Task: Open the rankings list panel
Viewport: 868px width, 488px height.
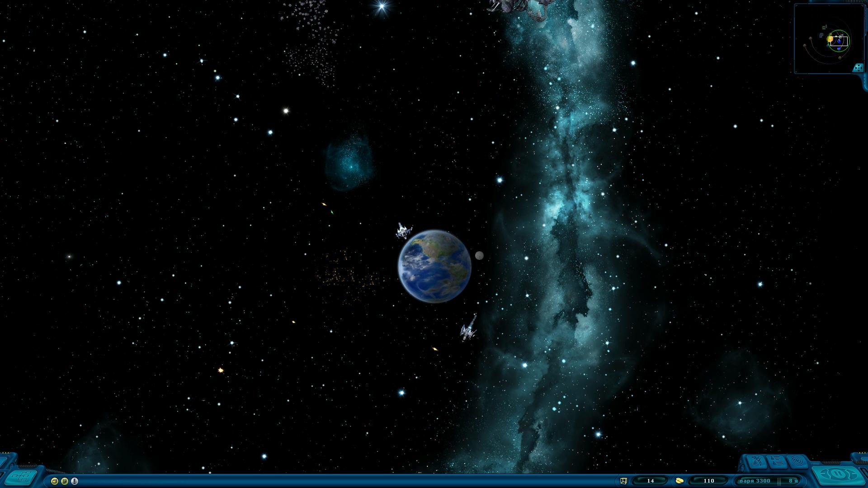Action: pos(777,462)
